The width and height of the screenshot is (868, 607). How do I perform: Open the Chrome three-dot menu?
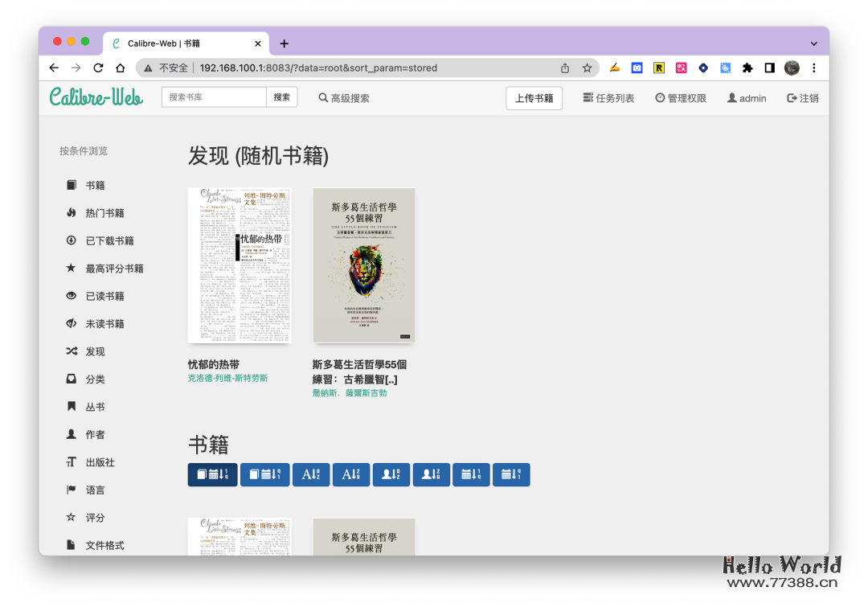[813, 68]
